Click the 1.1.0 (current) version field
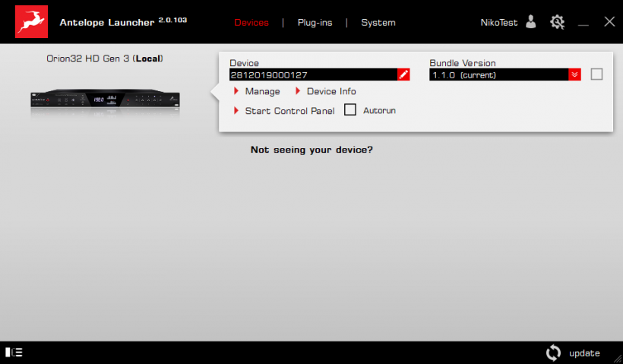 pos(498,74)
